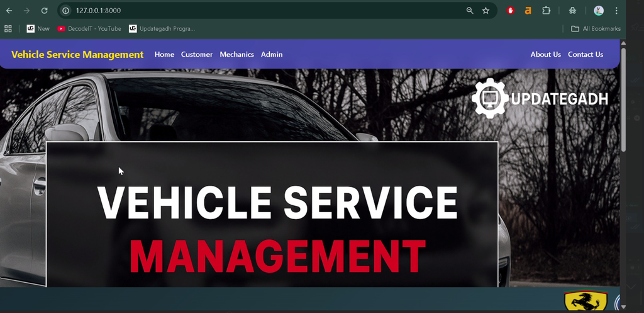Open the browser profile avatar
The width and height of the screenshot is (644, 313).
point(599,11)
